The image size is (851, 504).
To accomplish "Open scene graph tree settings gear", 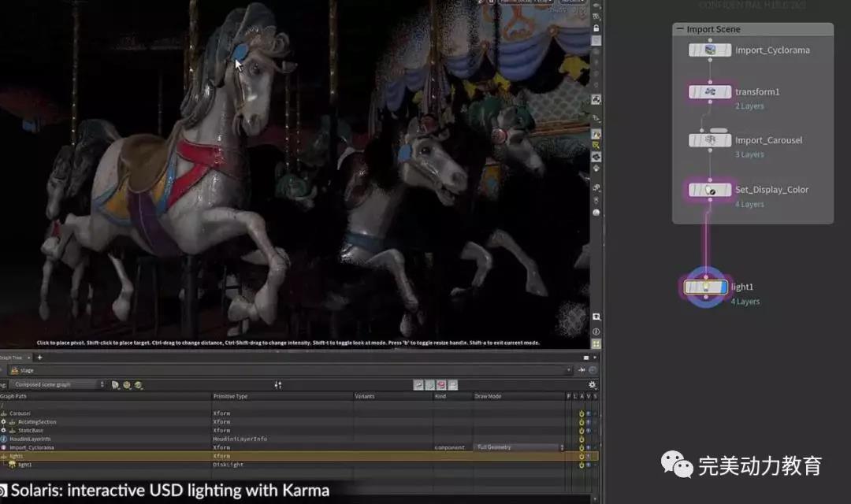I will click(593, 385).
